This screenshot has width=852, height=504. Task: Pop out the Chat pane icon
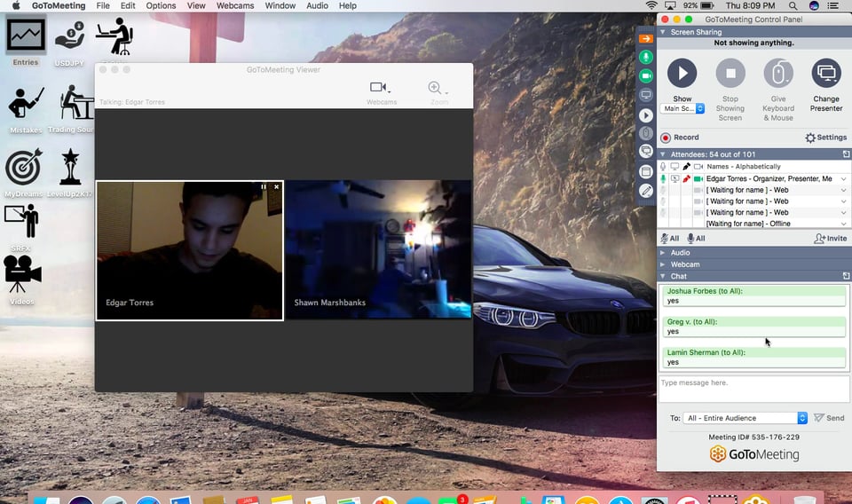coord(846,276)
